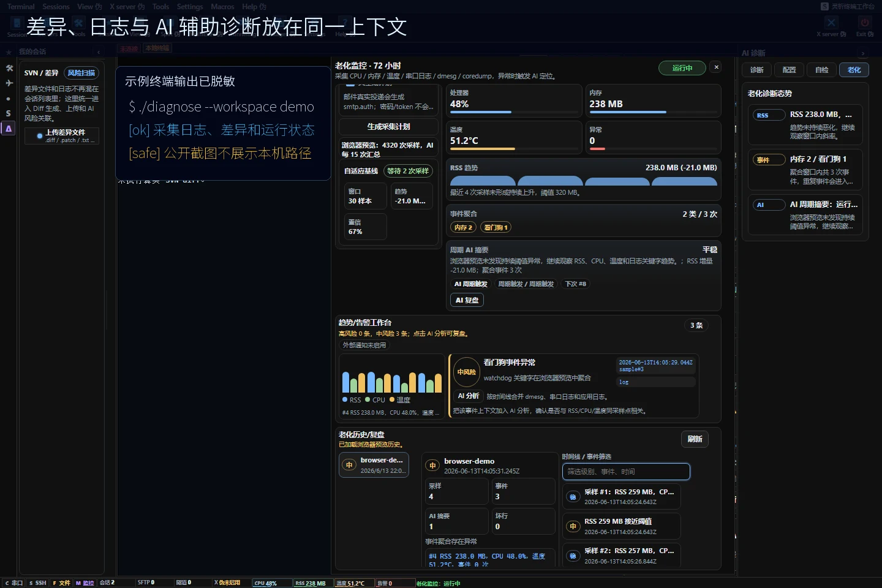882x588 pixels.
Task: Select the highlighted diff triangle sidebar icon
Action: pyautogui.click(x=9, y=129)
